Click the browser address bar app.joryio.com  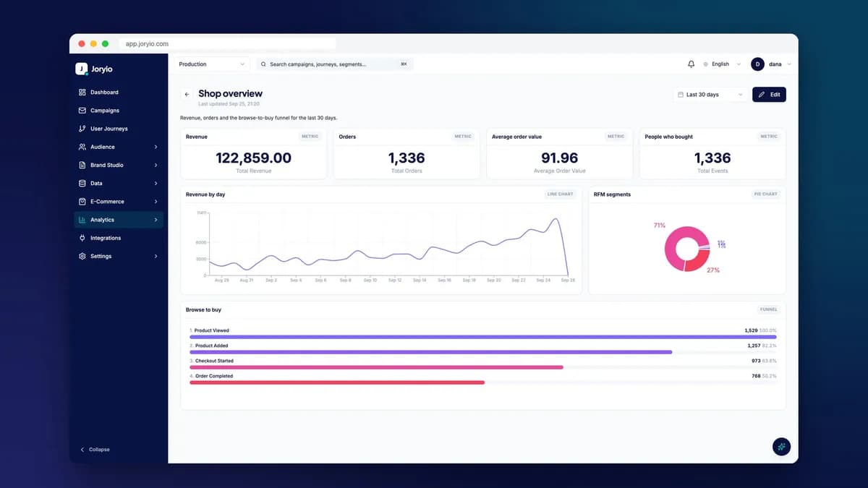pyautogui.click(x=229, y=44)
